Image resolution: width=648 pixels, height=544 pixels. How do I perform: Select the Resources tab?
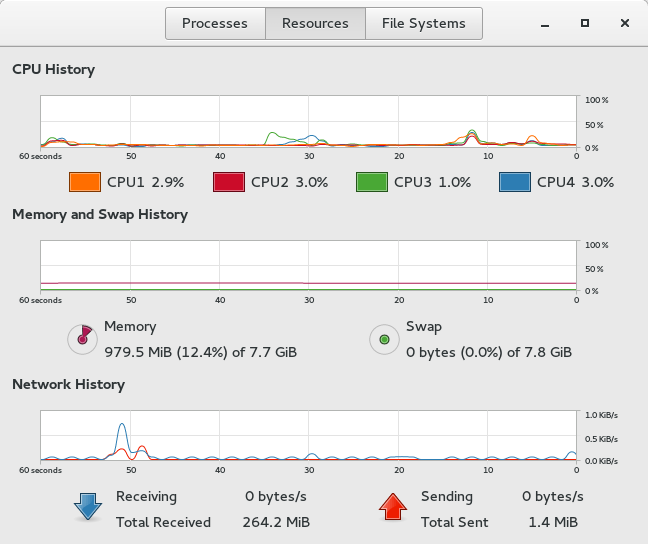click(315, 23)
